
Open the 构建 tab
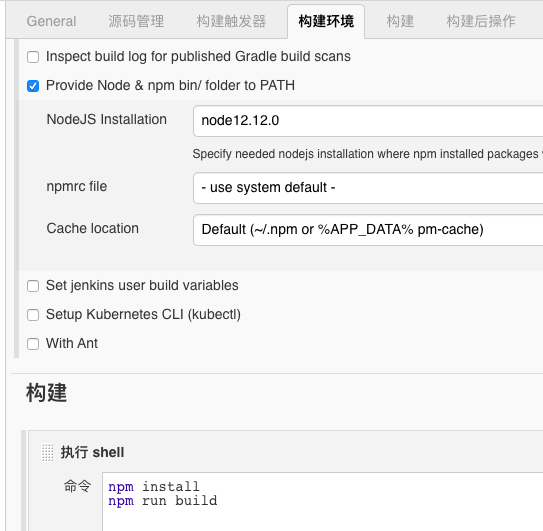coord(400,21)
